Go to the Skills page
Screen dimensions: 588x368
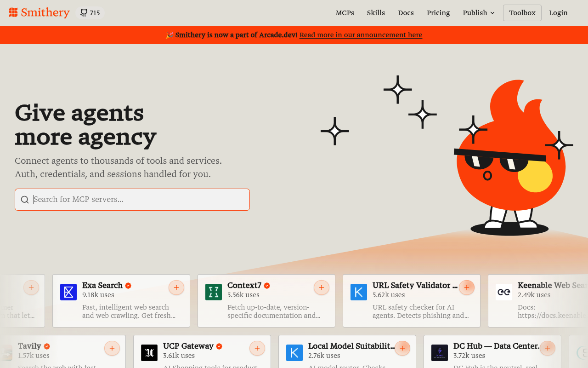(x=376, y=13)
